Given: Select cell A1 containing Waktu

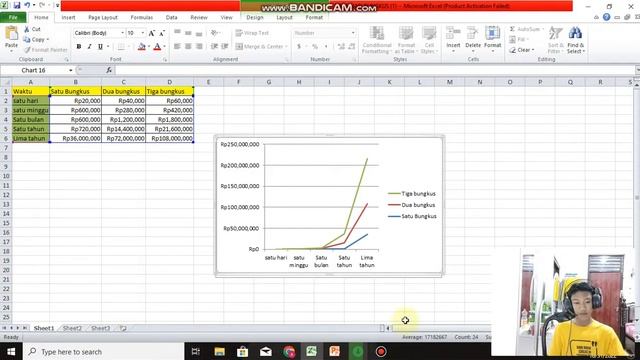Looking at the screenshot, I should click(31, 91).
